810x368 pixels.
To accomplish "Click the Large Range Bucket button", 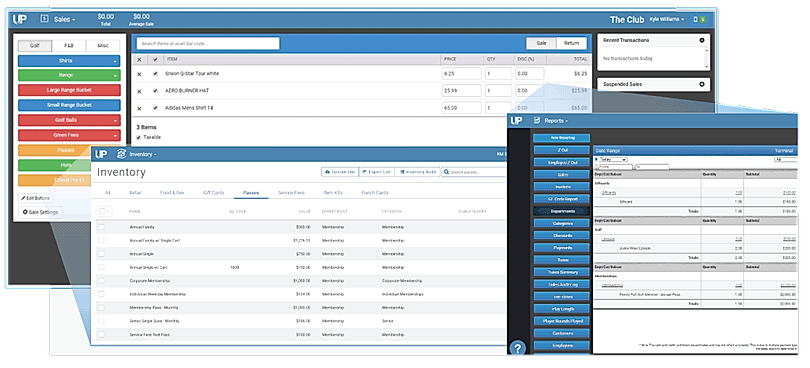I will [x=69, y=90].
